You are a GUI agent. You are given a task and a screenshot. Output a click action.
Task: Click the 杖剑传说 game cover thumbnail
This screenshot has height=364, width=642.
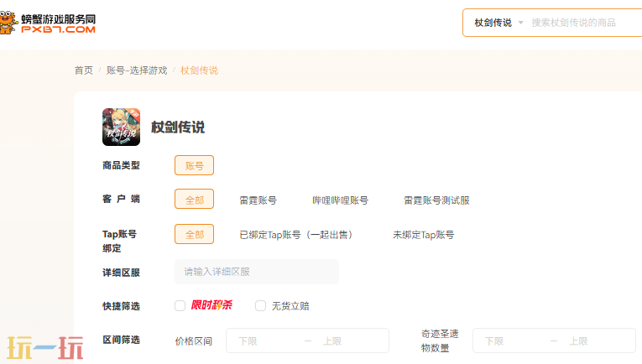coord(121,127)
